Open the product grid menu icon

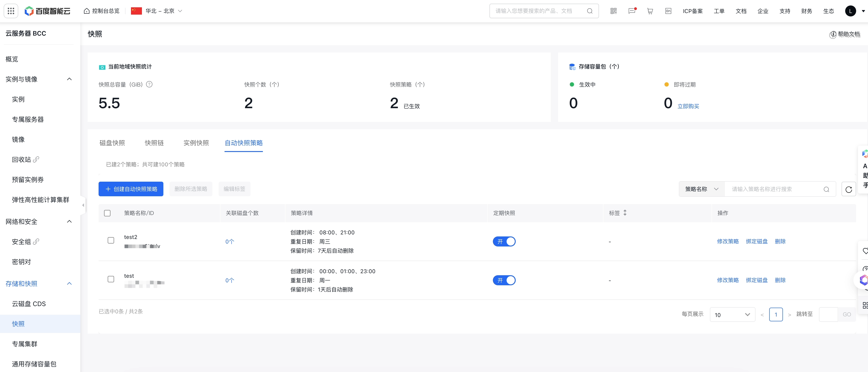coord(11,11)
